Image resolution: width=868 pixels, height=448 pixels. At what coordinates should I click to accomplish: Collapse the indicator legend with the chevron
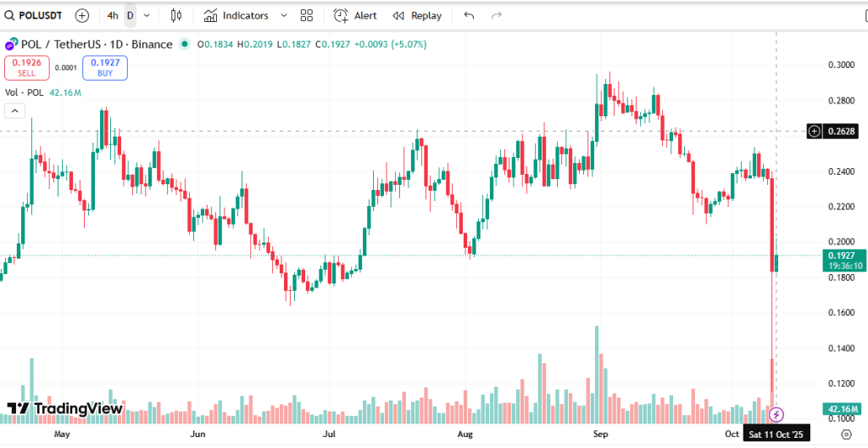coord(14,110)
